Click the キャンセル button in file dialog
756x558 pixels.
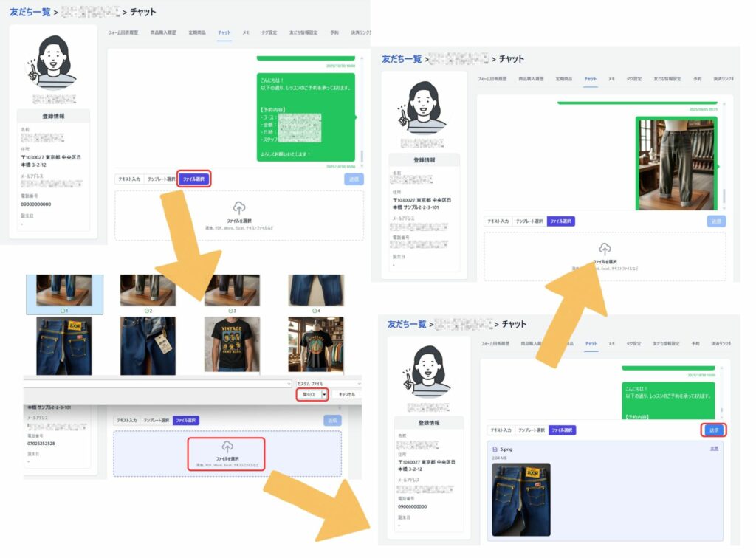(346, 395)
